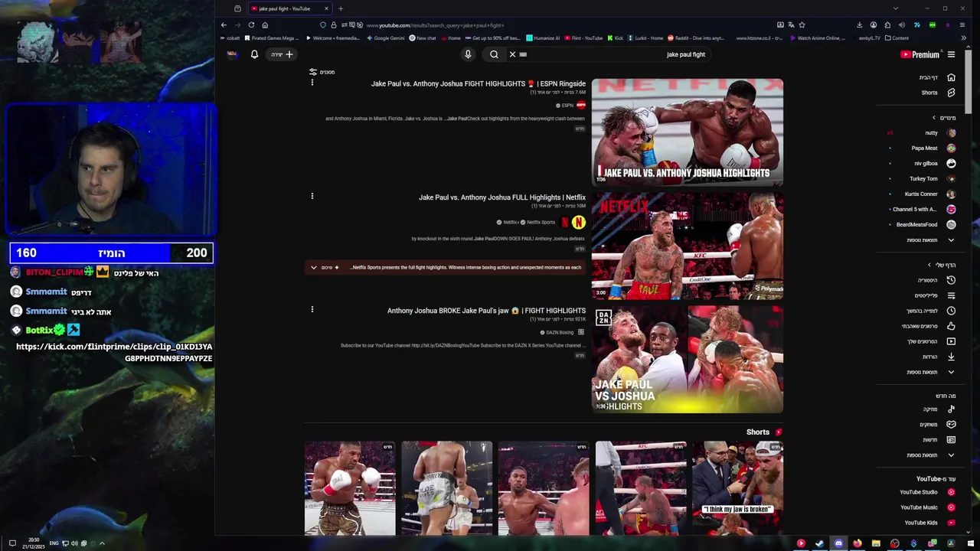Open the BeardMeatsFood channel subscription
This screenshot has width=980, height=551.
tap(926, 224)
